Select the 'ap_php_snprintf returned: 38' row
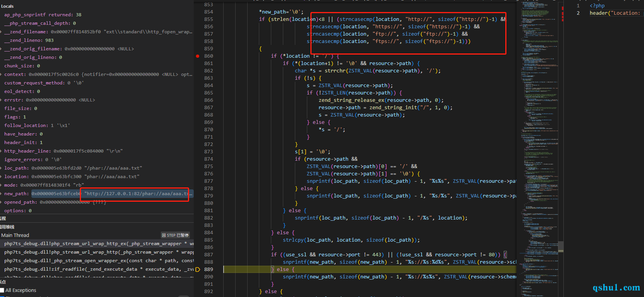Image resolution: width=644 pixels, height=297 pixels. click(x=97, y=15)
